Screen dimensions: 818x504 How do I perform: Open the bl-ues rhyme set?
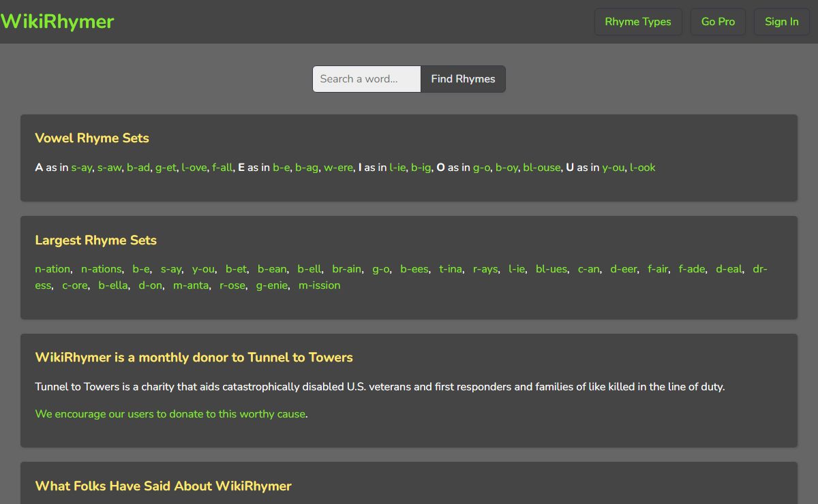pyautogui.click(x=551, y=269)
